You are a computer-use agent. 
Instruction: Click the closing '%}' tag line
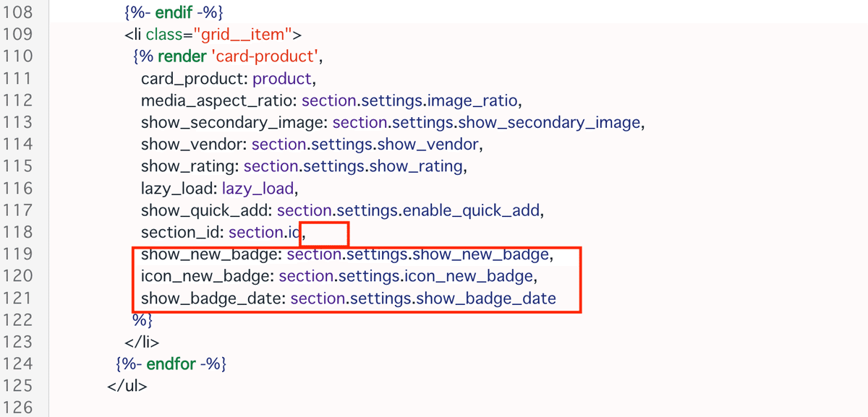coord(142,319)
